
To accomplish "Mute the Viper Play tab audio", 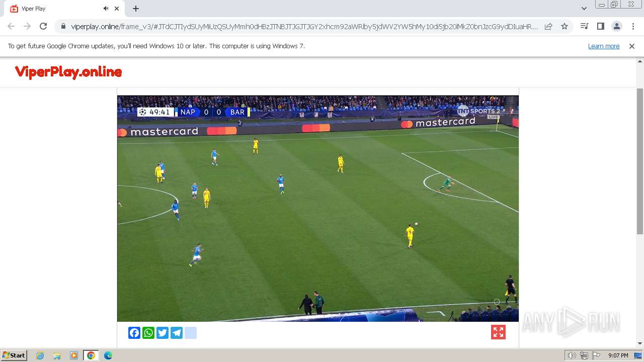I will click(x=106, y=9).
